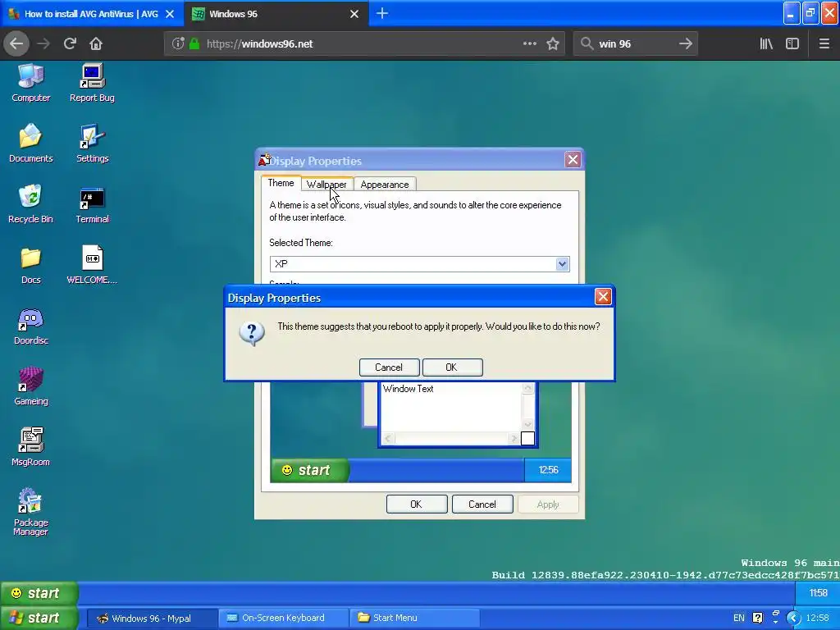Open the browser hamburger menu
Screen dimensions: 840x630
(824, 44)
